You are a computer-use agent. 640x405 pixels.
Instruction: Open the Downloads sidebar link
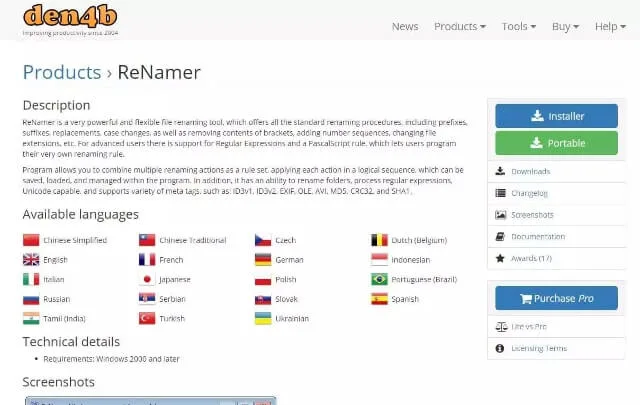(531, 171)
